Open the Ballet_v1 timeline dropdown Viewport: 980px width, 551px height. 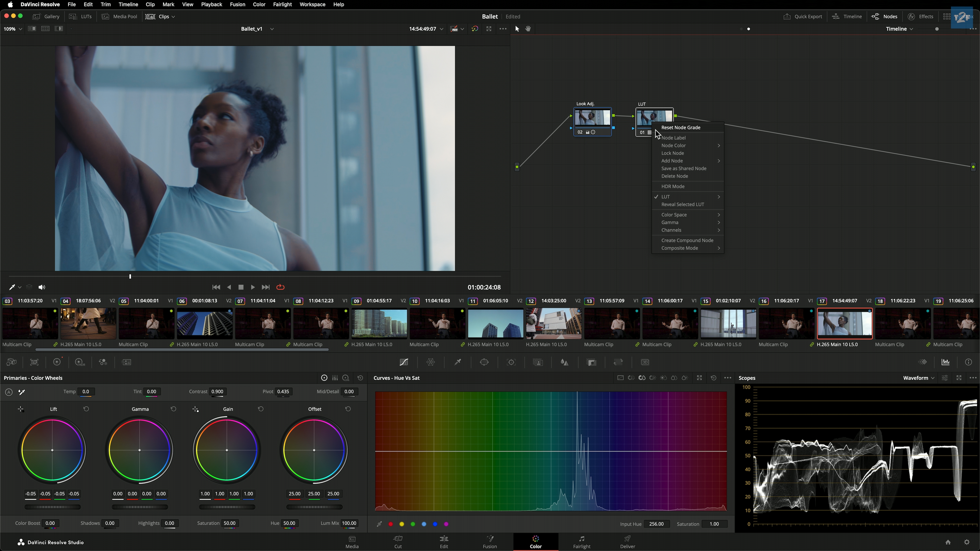point(272,29)
